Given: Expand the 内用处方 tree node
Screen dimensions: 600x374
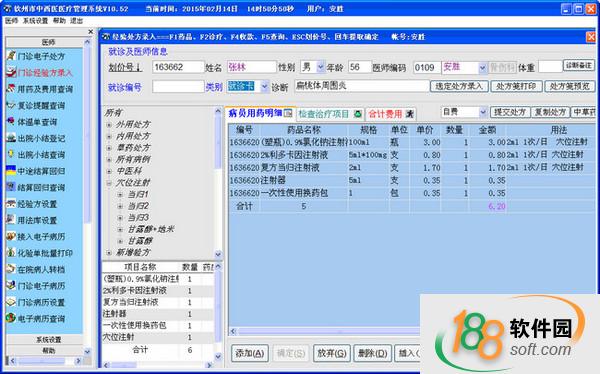Looking at the screenshot, I should tap(109, 136).
